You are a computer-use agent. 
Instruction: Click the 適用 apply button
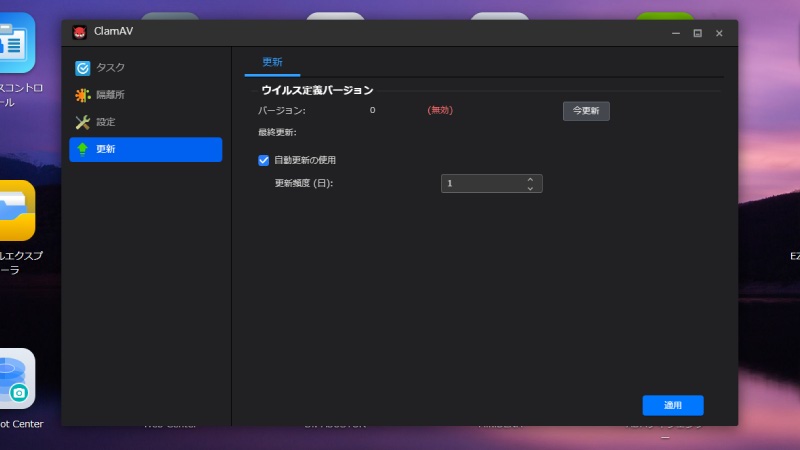pos(672,405)
